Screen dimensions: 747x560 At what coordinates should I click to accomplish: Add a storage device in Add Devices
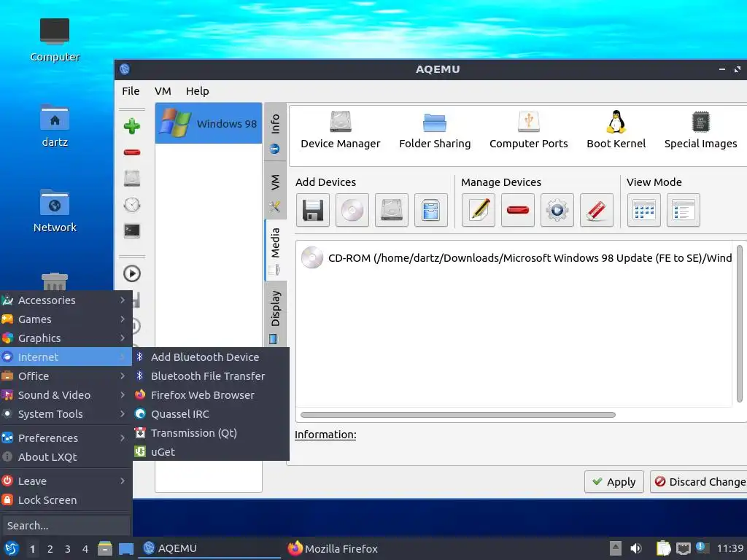430,210
